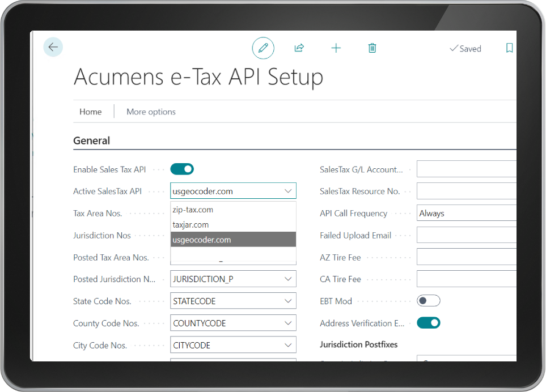This screenshot has width=546, height=392.
Task: Go back using the arrow button
Action: tap(53, 47)
